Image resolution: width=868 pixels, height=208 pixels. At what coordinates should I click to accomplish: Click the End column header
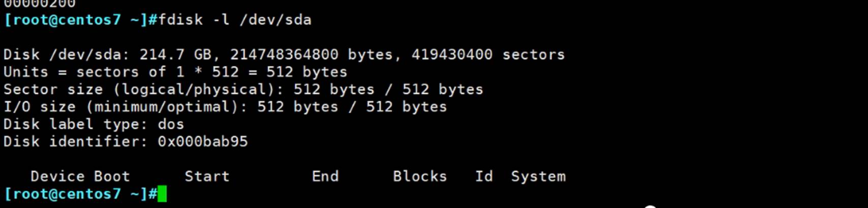[x=325, y=176]
